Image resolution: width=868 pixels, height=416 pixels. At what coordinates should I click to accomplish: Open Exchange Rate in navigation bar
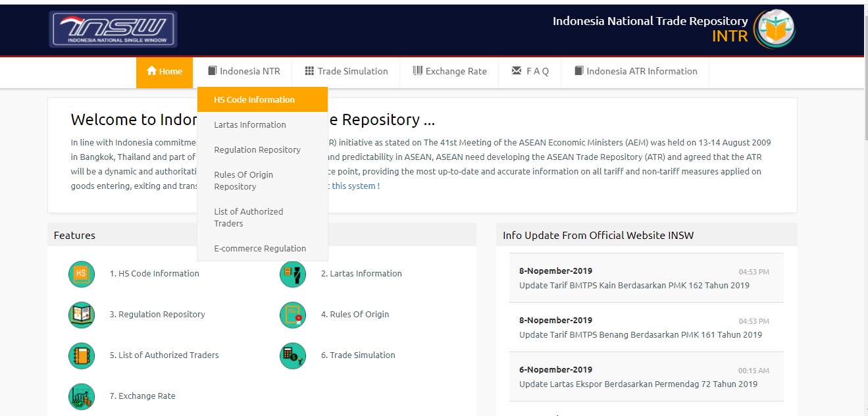pyautogui.click(x=449, y=72)
